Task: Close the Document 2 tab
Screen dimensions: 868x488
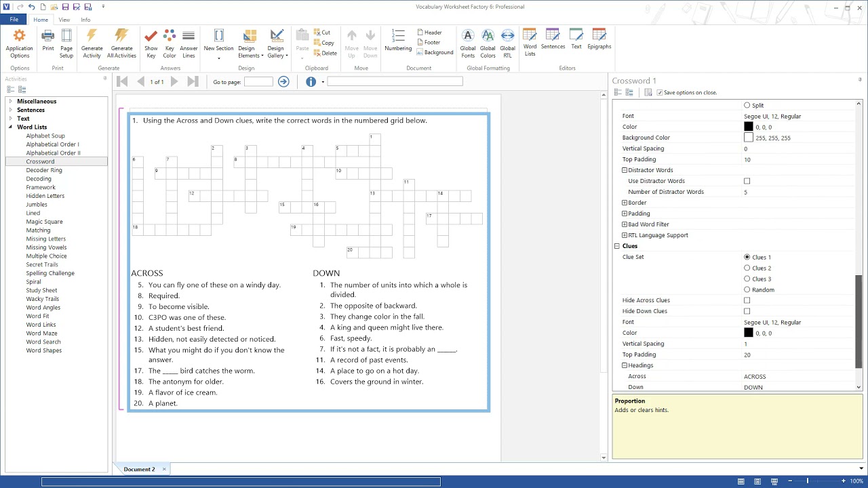Action: 164,469
